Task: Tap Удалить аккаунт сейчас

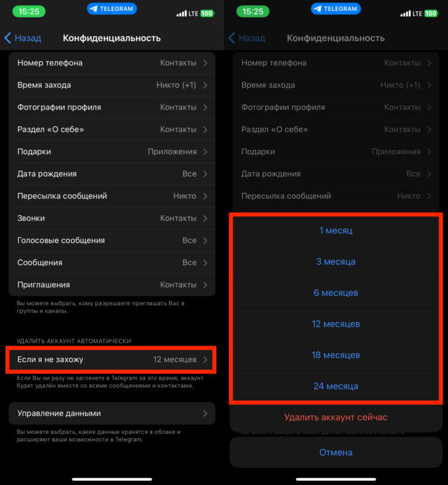Action: tap(336, 418)
